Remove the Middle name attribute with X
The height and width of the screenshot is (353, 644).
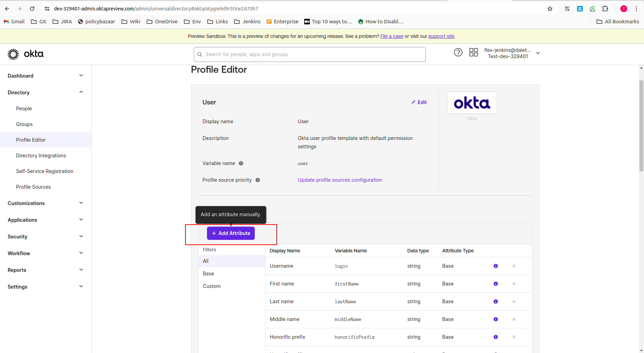coord(514,319)
